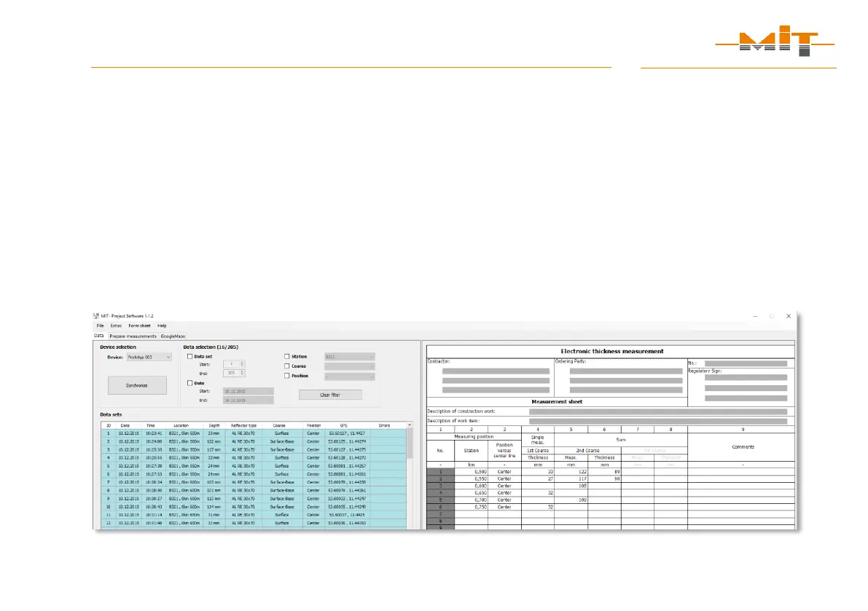
Task: Open the Help menu
Action: point(162,326)
